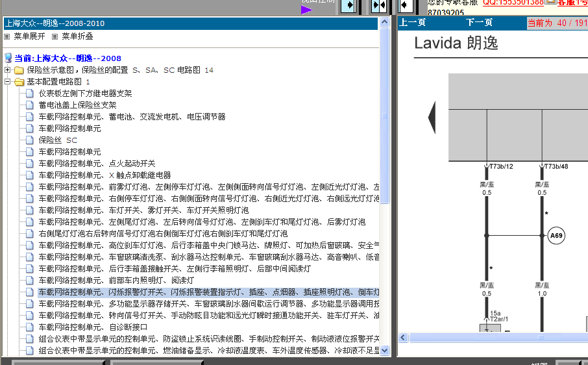Open 车载网络控制单元、前部车内照明灯、阅读灯 diagram
Screen dimensions: 588x365
point(116,280)
